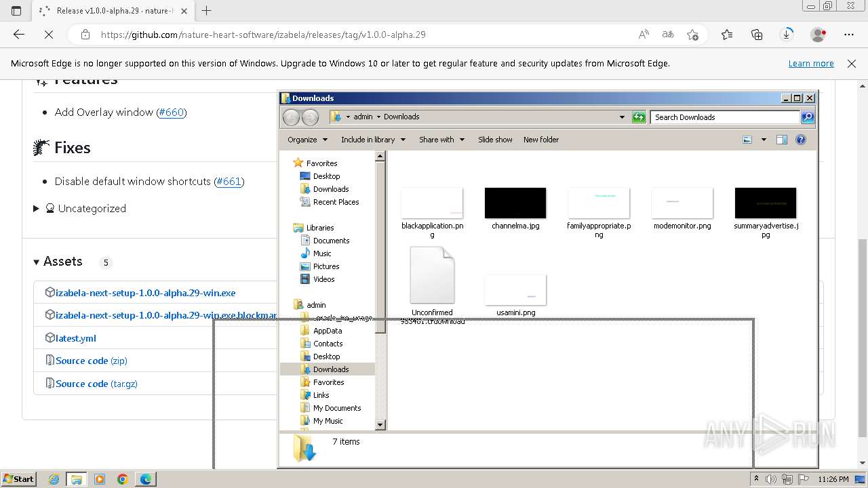The width and height of the screenshot is (868, 488).
Task: Open Edge tab actions menu icon
Action: point(16,11)
